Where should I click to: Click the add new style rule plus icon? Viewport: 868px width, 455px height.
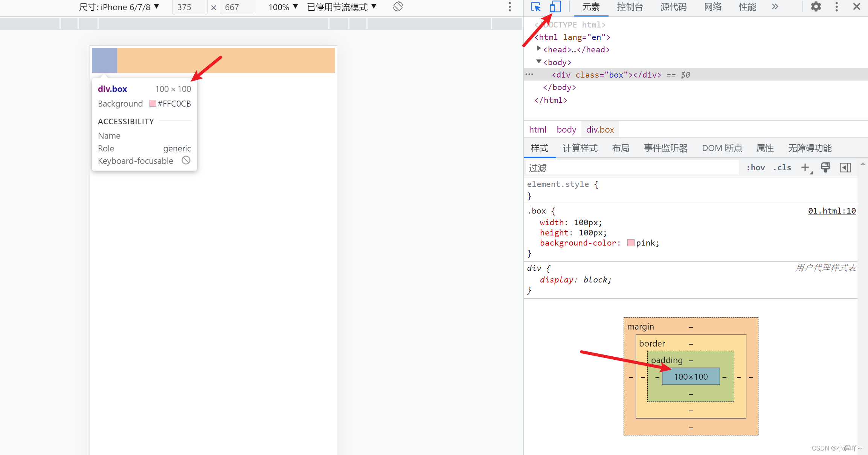coord(805,168)
